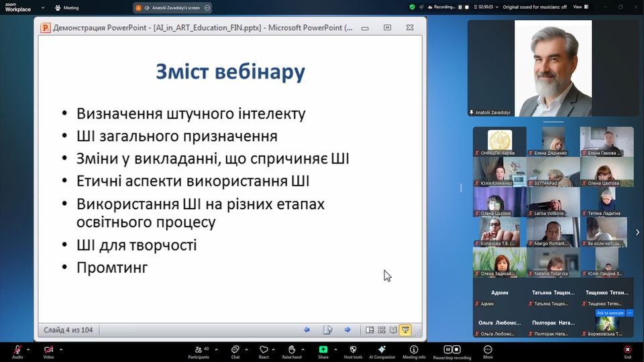Screen dimensions: 644x362
Task: Select Юлія Клименко participant video
Action: 499,172
